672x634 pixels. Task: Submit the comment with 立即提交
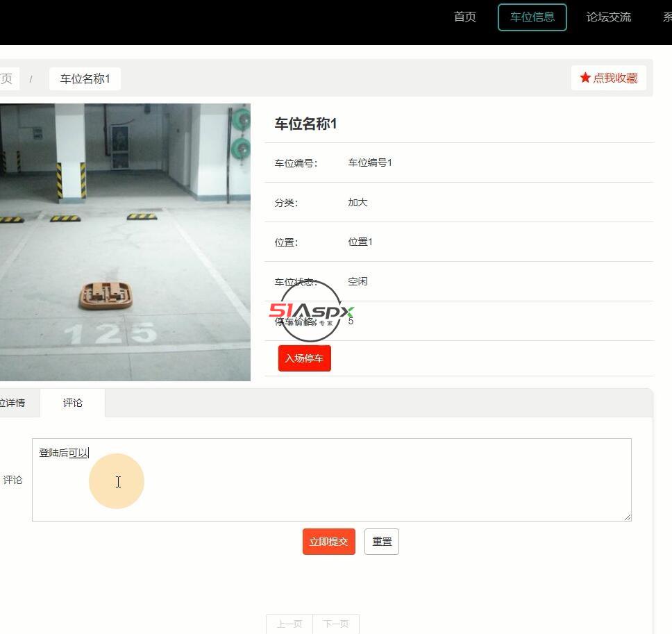click(328, 542)
